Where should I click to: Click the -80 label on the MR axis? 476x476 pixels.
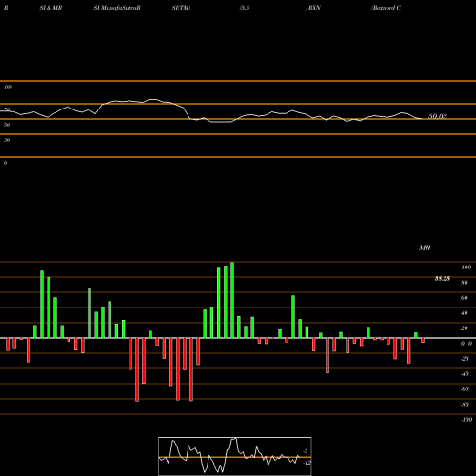coord(465,405)
